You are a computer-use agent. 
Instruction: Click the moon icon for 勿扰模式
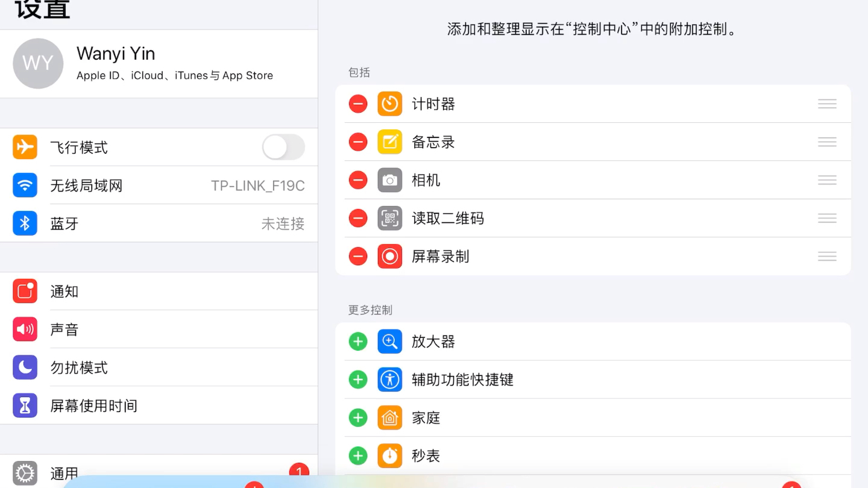(x=25, y=368)
